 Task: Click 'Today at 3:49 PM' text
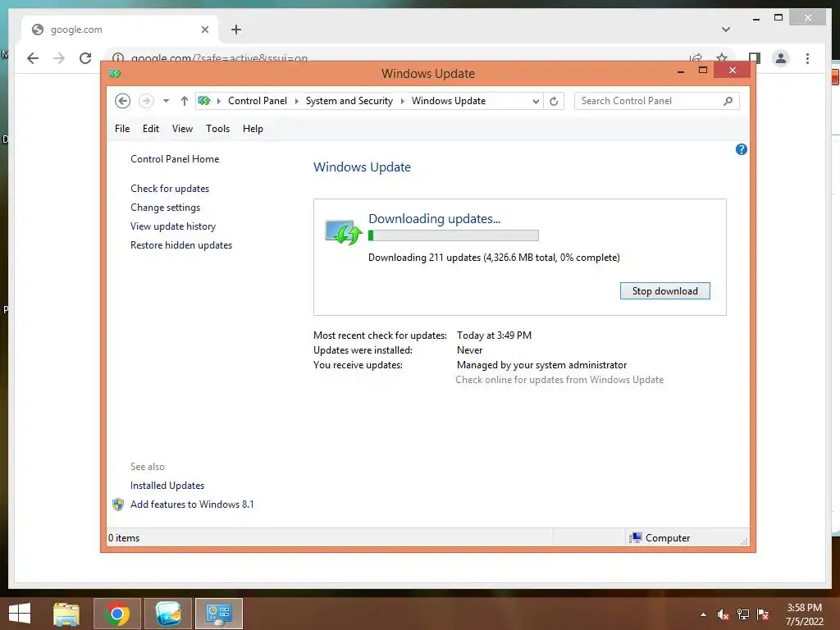(x=494, y=336)
